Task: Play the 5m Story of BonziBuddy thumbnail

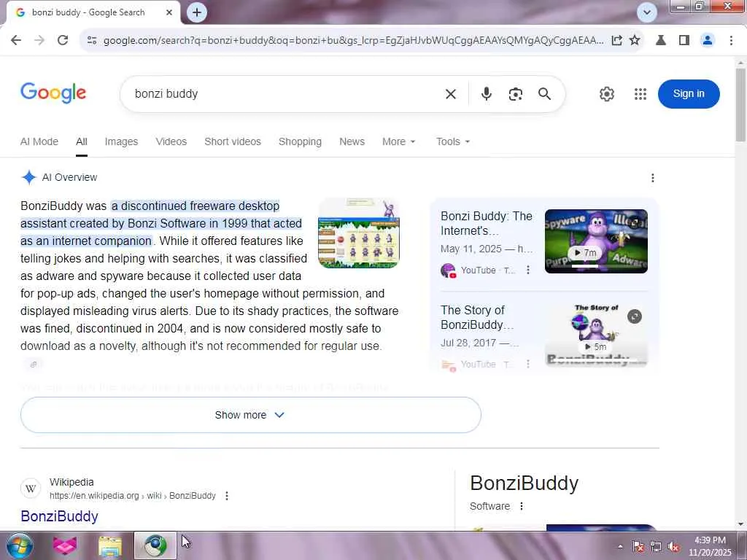Action: point(596,335)
